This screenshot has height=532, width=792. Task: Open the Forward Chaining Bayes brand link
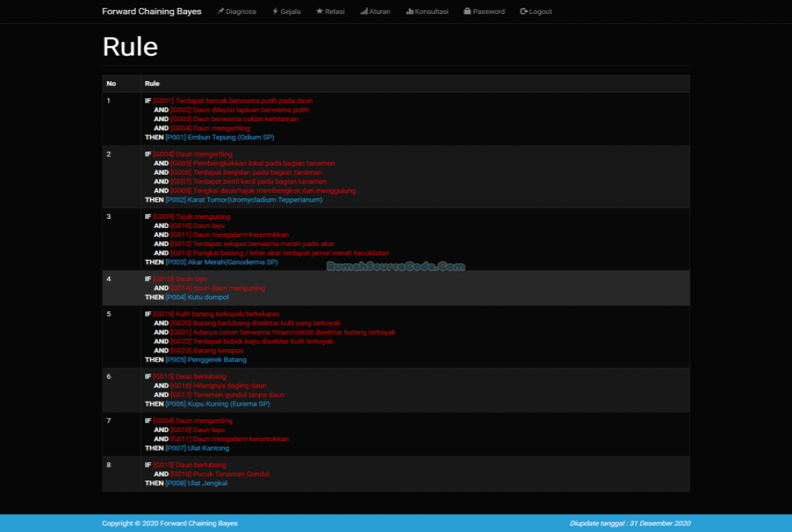[151, 11]
